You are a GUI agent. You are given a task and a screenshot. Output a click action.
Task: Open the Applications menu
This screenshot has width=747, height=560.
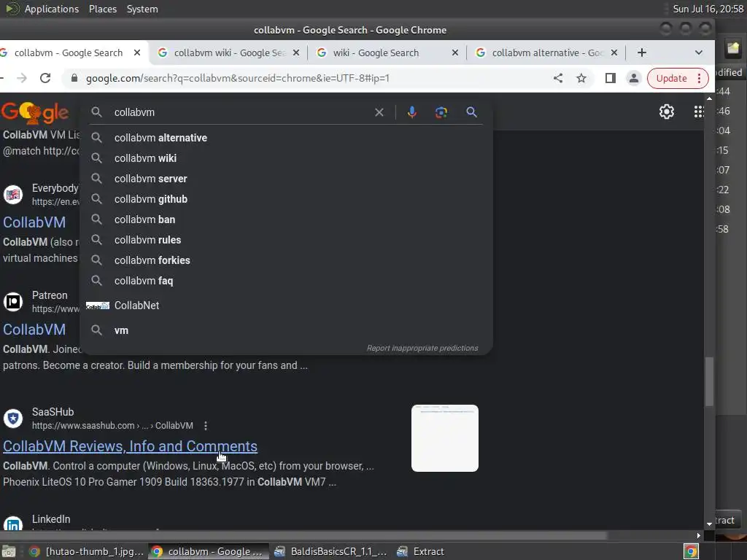[x=52, y=9]
